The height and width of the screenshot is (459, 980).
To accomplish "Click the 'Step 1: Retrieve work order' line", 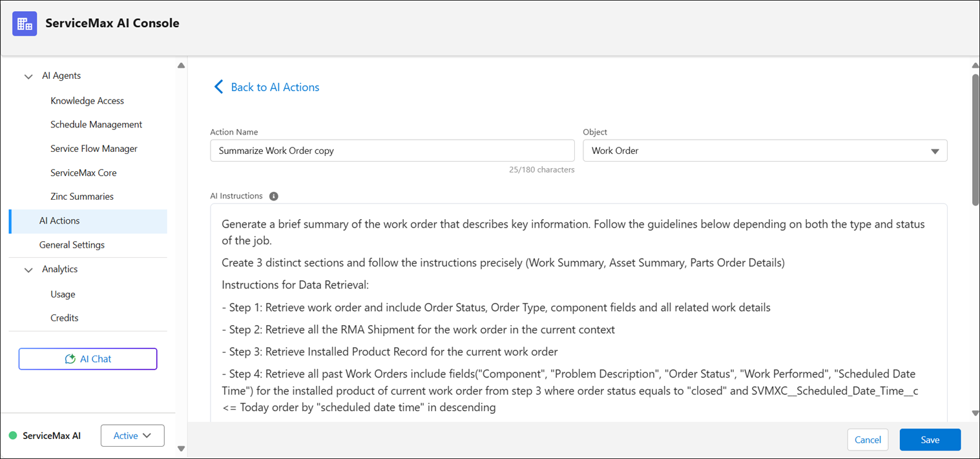I will coord(496,308).
